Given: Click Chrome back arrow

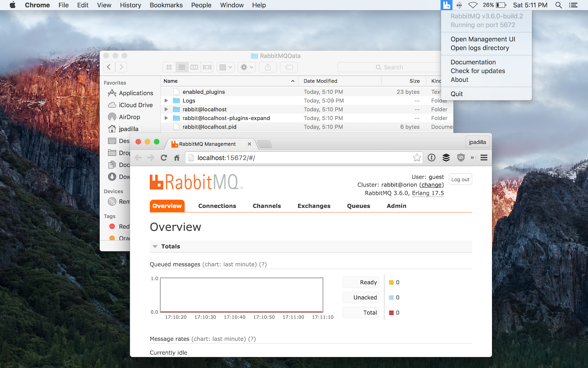Looking at the screenshot, I should click(138, 158).
